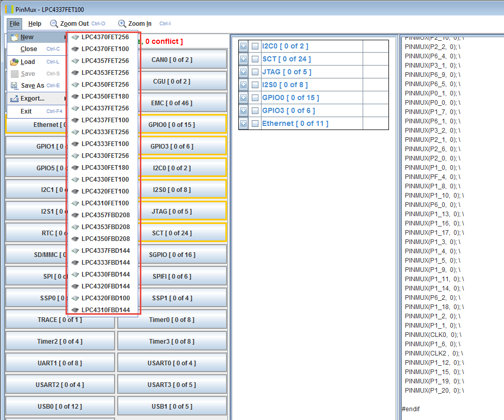Click code line PINMUX(CLK0, 0);
Screen dimensions: 504x420
pyautogui.click(x=433, y=335)
